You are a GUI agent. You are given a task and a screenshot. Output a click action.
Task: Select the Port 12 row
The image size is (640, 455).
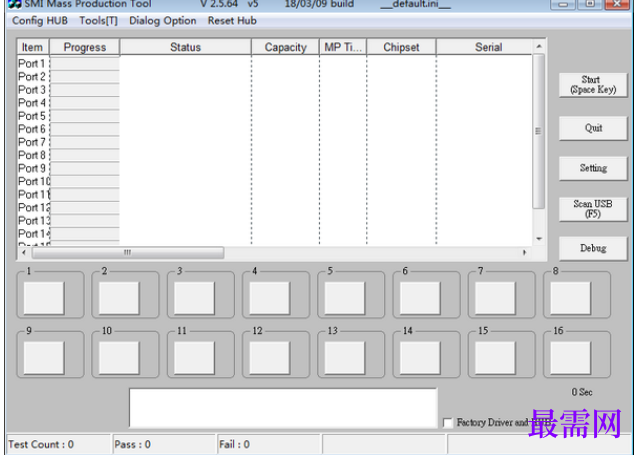click(274, 207)
